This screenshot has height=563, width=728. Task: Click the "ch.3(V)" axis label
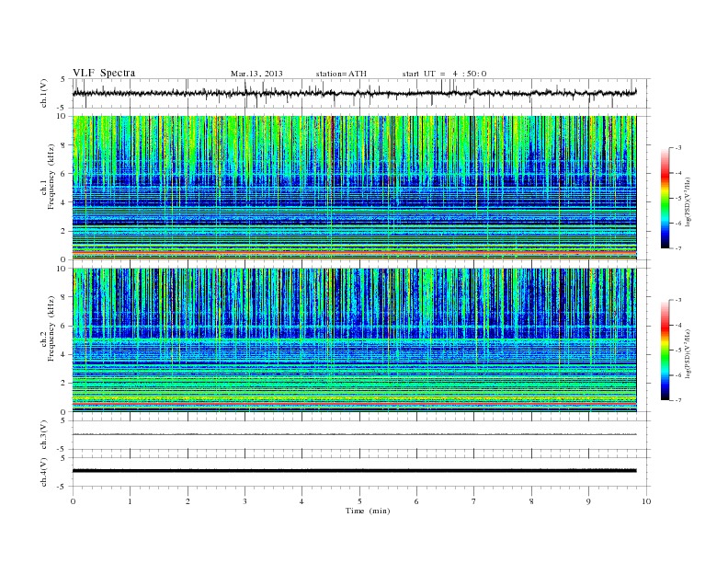[44, 435]
